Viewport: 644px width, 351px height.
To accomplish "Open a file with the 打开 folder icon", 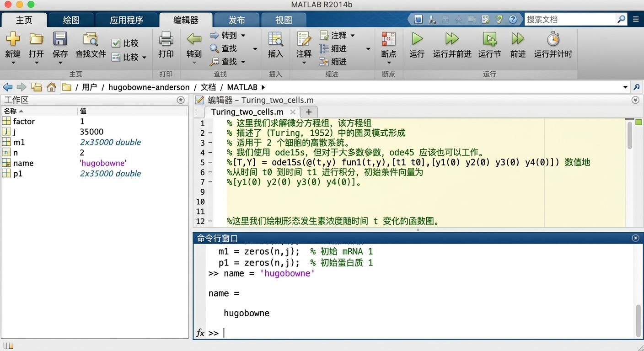I will coord(36,39).
